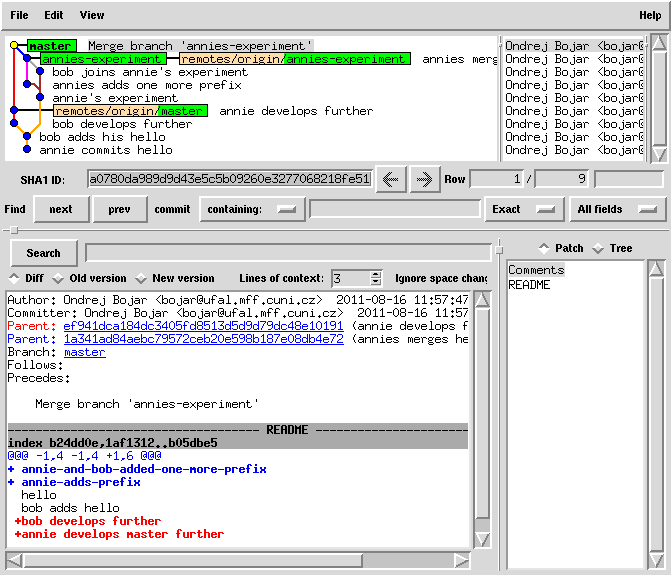Screen dimensions: 671x575
Task: Open the File menu
Action: tap(19, 15)
